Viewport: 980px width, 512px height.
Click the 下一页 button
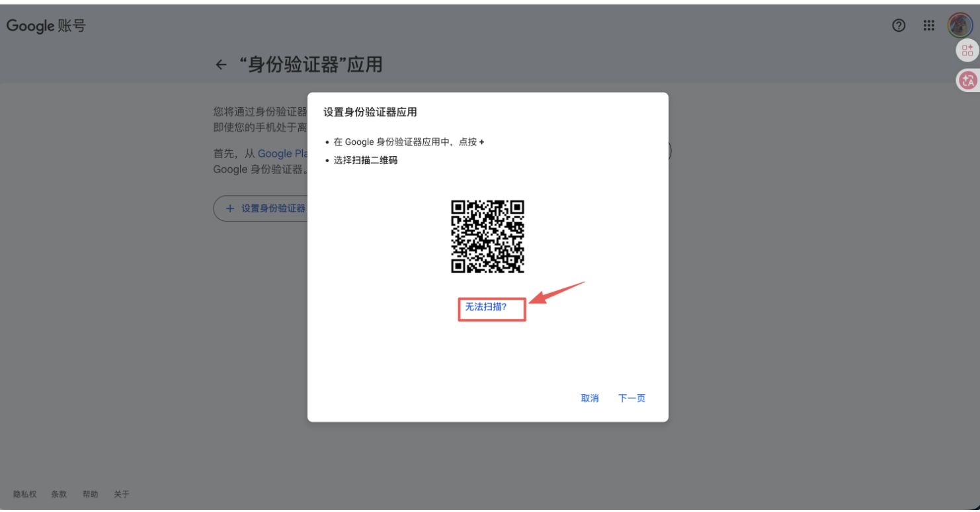pyautogui.click(x=632, y=398)
